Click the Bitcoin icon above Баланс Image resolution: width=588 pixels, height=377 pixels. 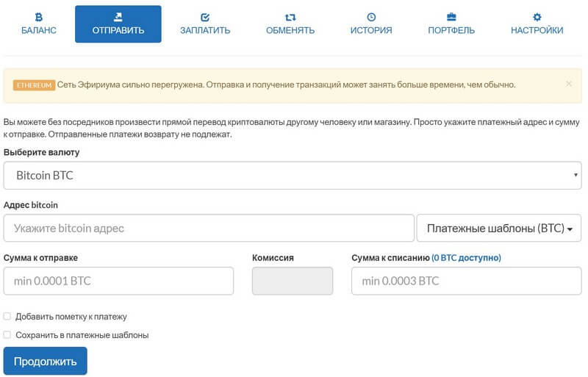(x=38, y=16)
